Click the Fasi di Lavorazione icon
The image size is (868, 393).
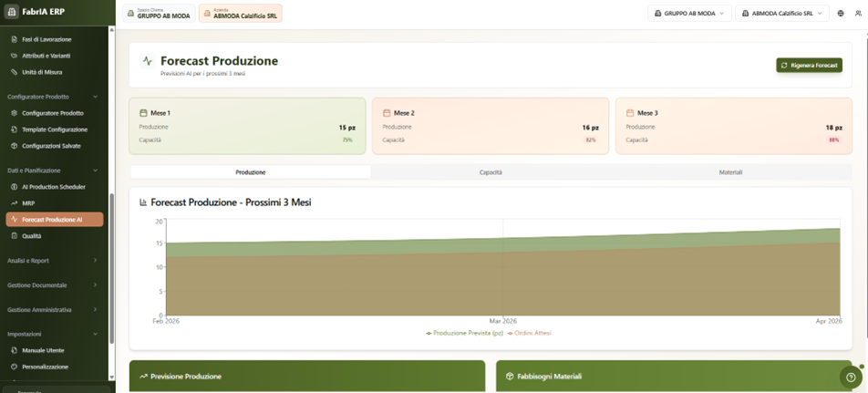coord(15,39)
